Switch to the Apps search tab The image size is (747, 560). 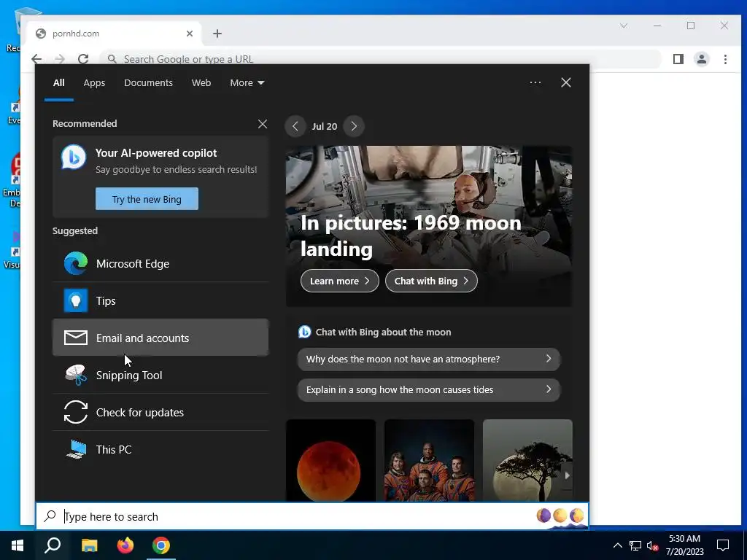(x=94, y=82)
